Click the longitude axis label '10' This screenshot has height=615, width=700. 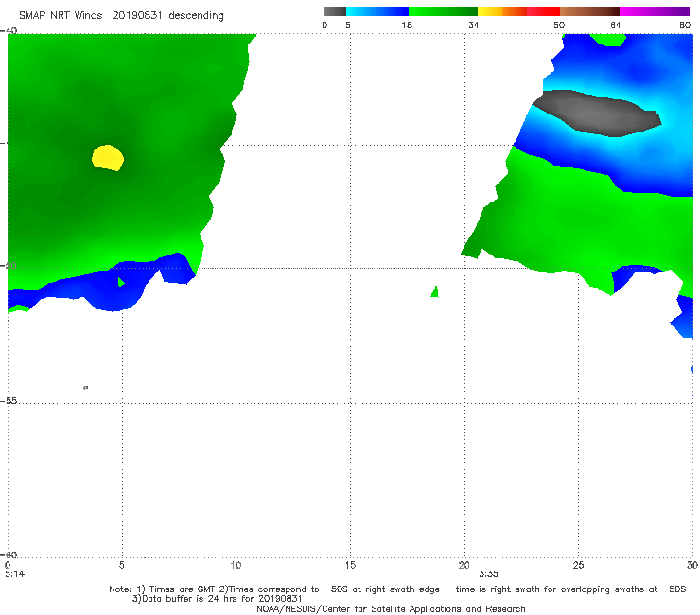(236, 565)
